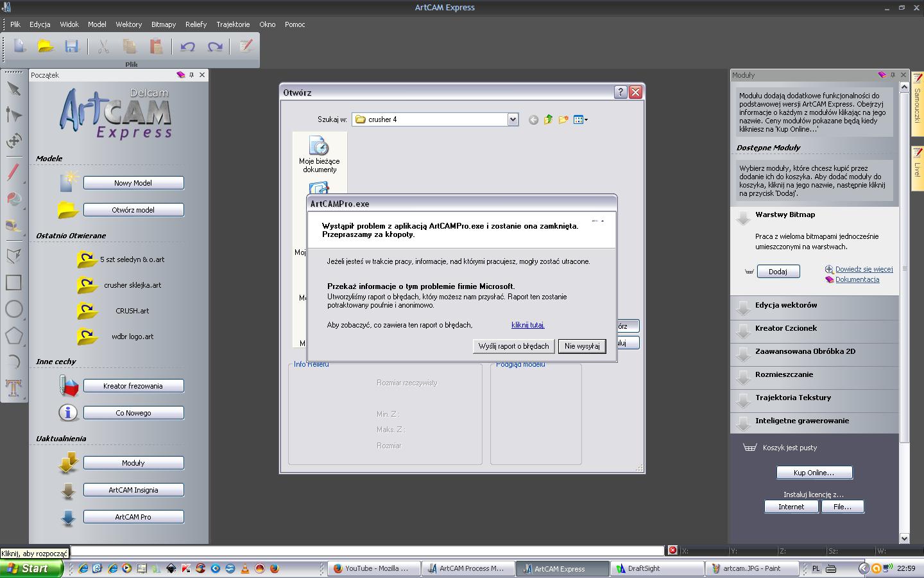Open the Plik menu
This screenshot has height=578, width=924.
(15, 24)
